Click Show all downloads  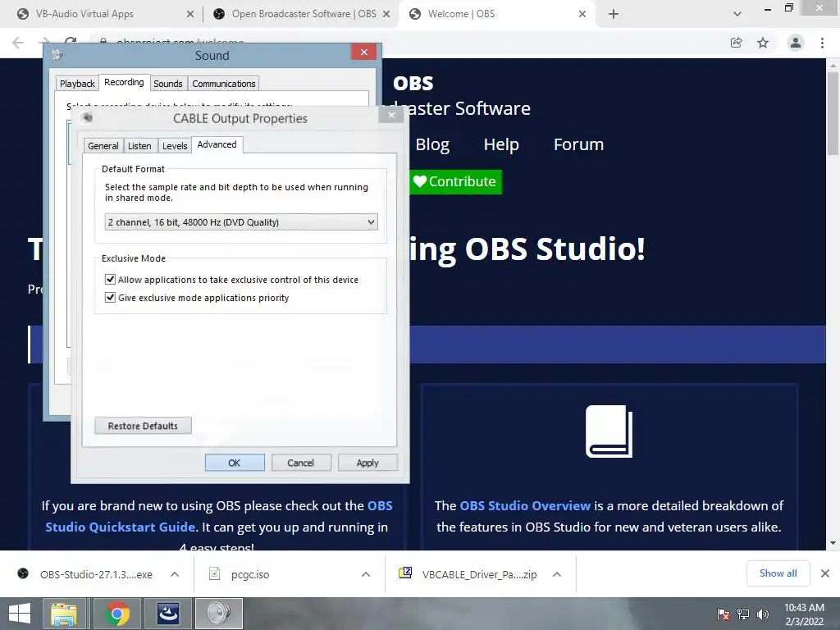778,573
